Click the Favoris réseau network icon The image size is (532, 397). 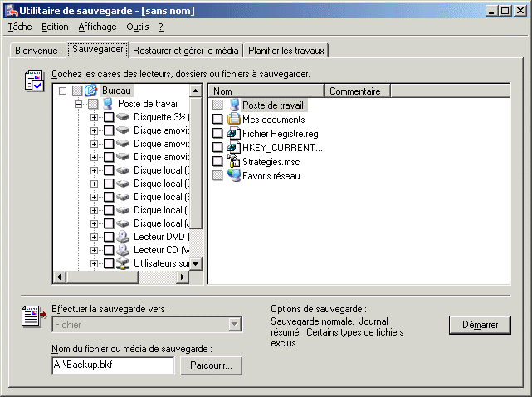[233, 176]
